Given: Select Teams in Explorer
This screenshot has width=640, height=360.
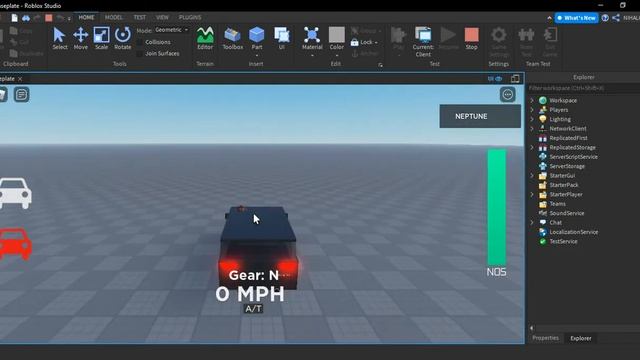Looking at the screenshot, I should pyautogui.click(x=557, y=204).
